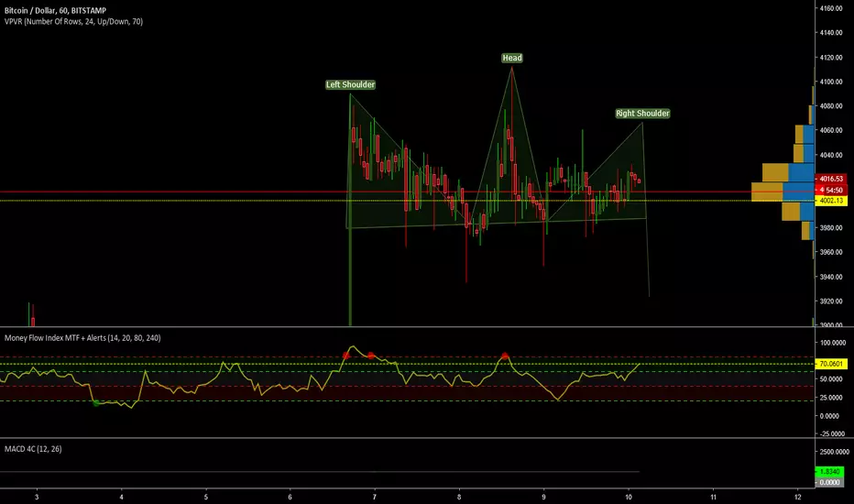
Task: Click the 3980.00 price axis label
Action: point(830,228)
